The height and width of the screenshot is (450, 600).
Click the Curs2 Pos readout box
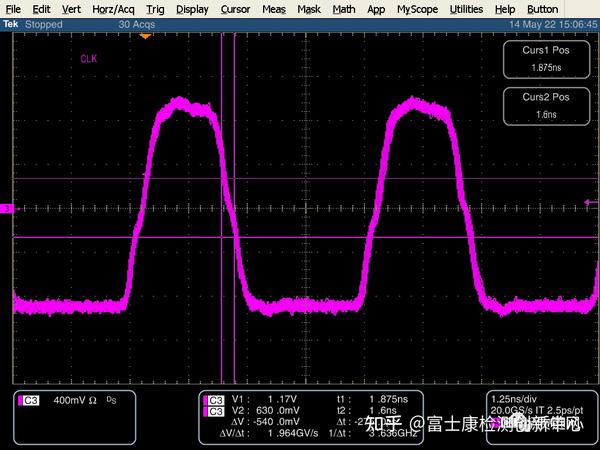pyautogui.click(x=546, y=106)
